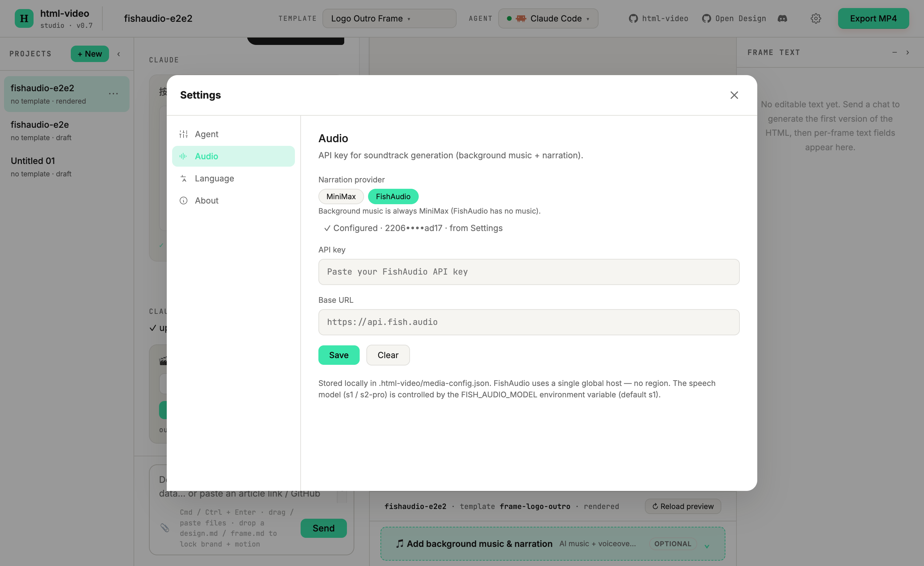Select MiniMax narration provider
The height and width of the screenshot is (566, 924).
pyautogui.click(x=341, y=196)
